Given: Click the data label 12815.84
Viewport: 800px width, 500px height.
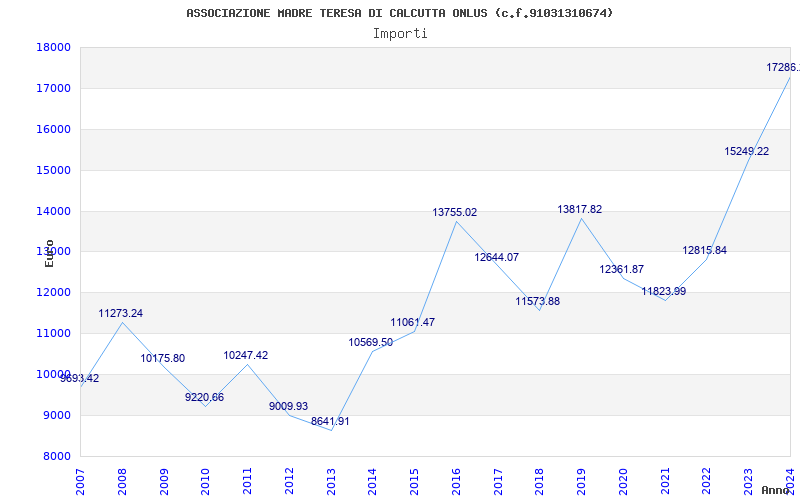Looking at the screenshot, I should (705, 250).
